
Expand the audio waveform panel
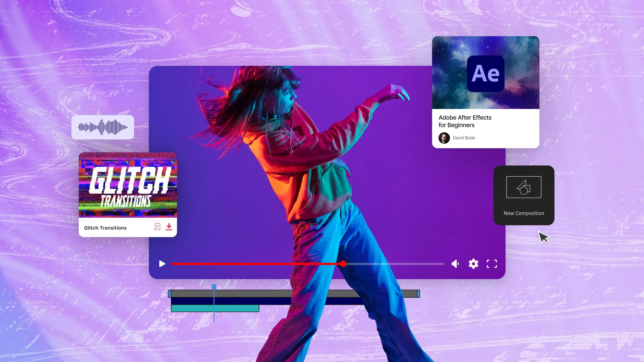click(103, 127)
